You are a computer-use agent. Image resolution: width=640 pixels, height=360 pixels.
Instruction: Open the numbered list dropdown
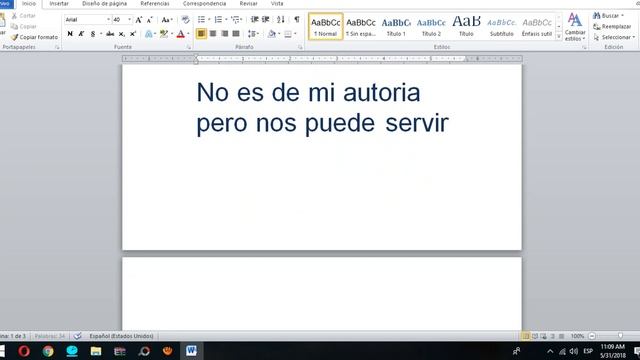click(x=226, y=20)
